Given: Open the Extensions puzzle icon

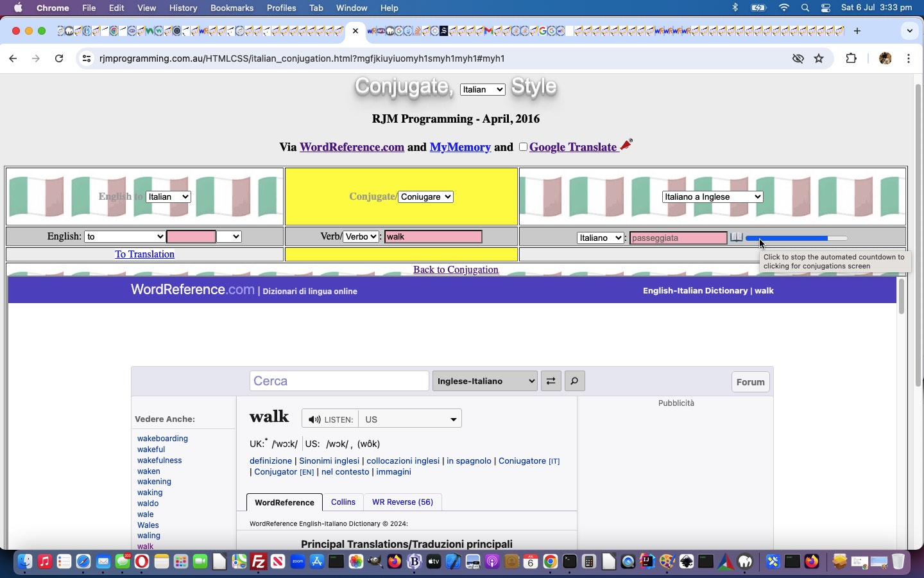Looking at the screenshot, I should [x=851, y=58].
